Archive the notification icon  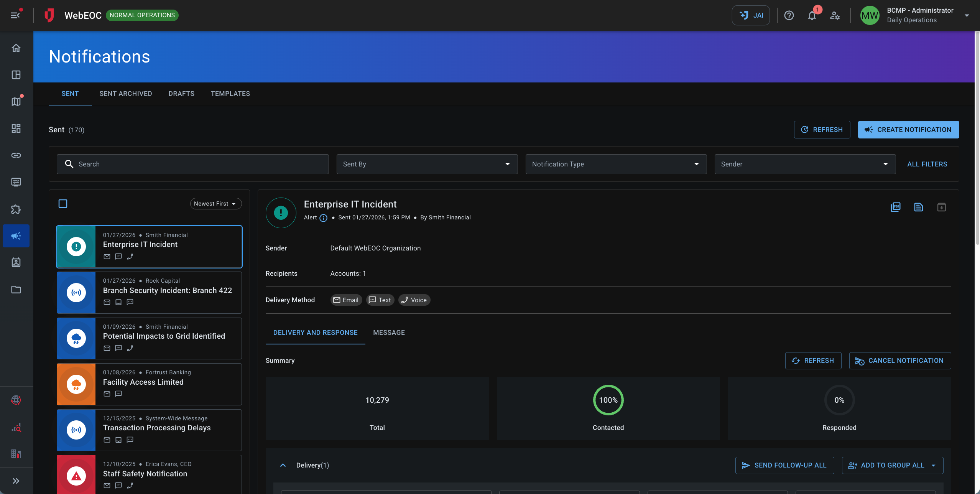pyautogui.click(x=941, y=207)
